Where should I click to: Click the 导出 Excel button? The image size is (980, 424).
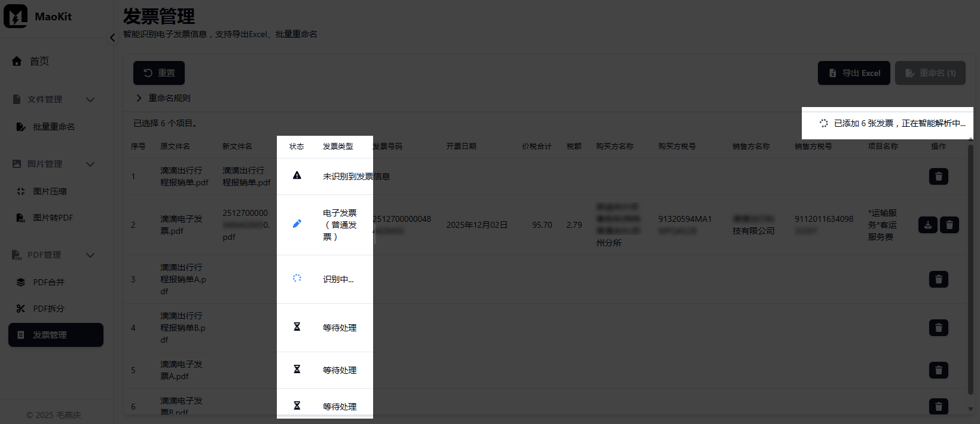tap(853, 73)
